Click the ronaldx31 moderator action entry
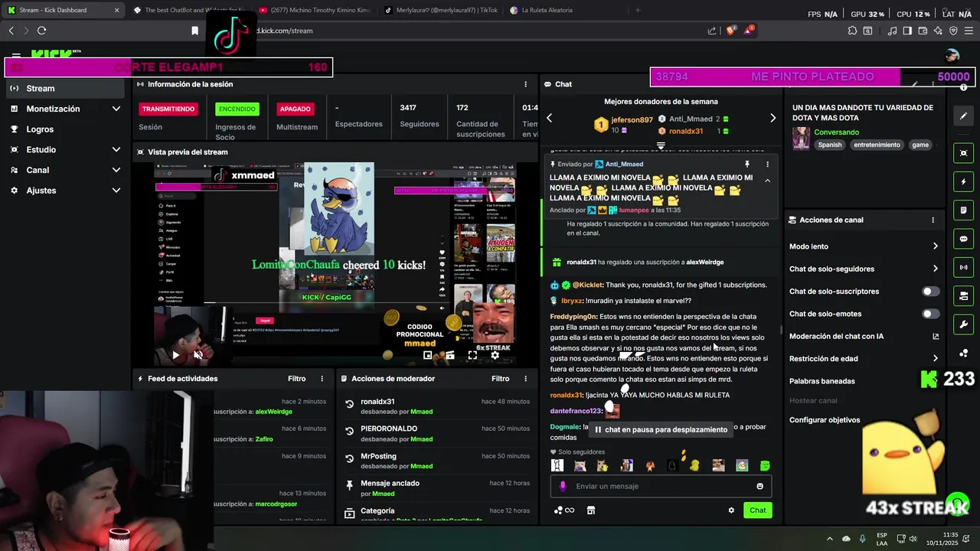Screen dimensions: 980x551 click(436, 406)
